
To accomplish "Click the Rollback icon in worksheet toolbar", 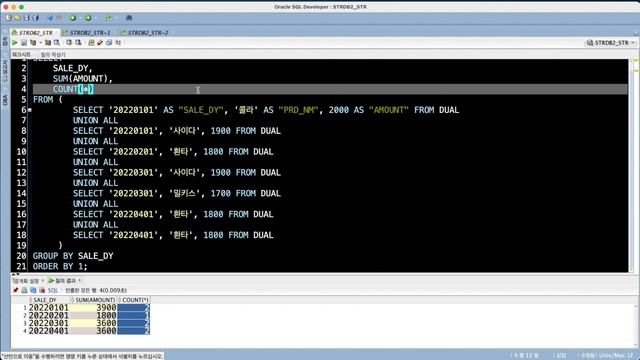I will pyautogui.click(x=78, y=42).
